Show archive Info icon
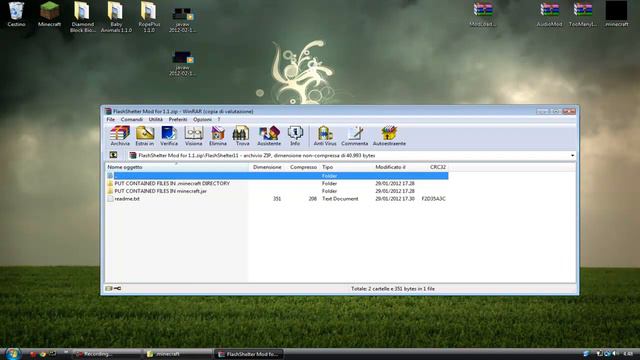The width and height of the screenshot is (640, 360). [x=295, y=136]
